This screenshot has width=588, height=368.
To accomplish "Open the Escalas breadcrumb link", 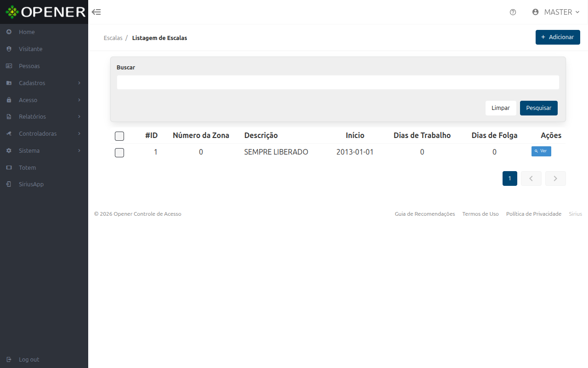I will pyautogui.click(x=113, y=38).
